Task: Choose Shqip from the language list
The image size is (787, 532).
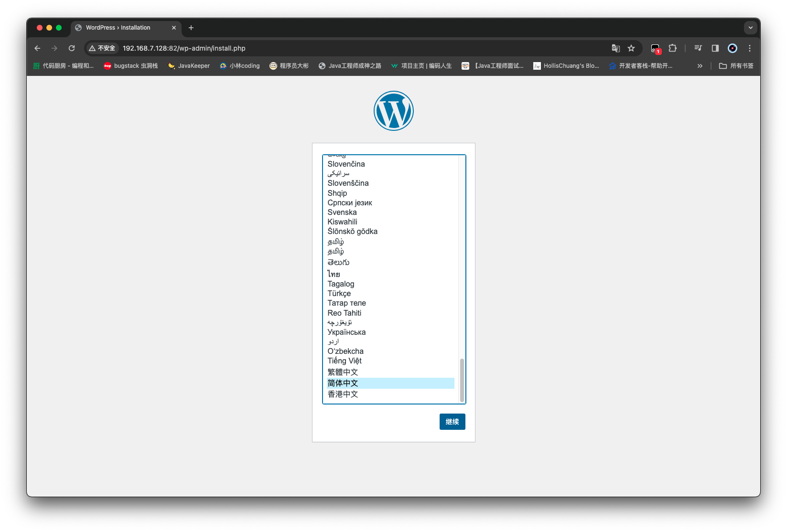Action: 390,193
